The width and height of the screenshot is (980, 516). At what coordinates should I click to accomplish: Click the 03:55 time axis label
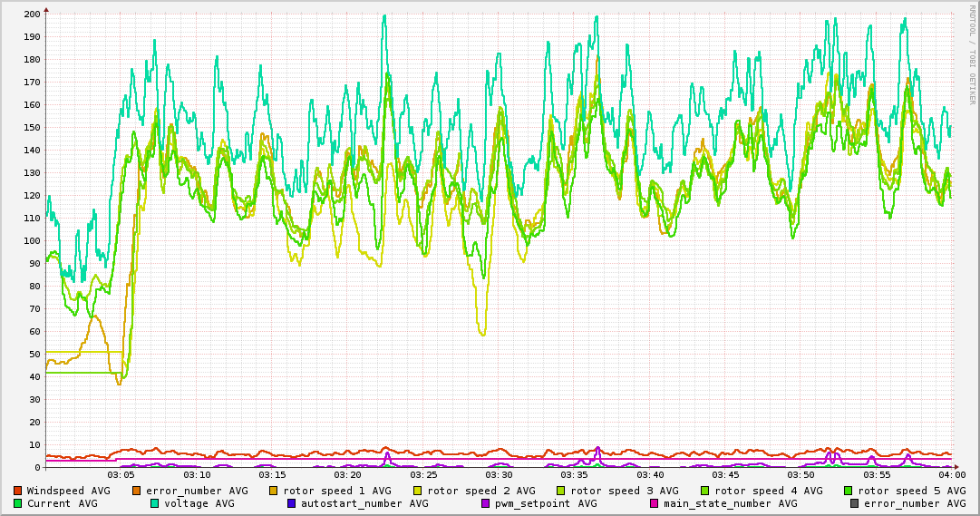[877, 475]
